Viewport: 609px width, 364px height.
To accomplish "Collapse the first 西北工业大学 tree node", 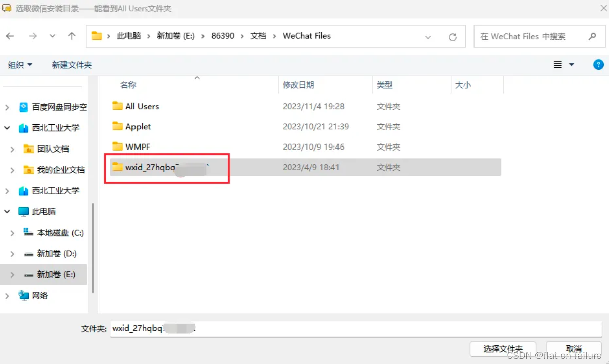I will (x=7, y=128).
